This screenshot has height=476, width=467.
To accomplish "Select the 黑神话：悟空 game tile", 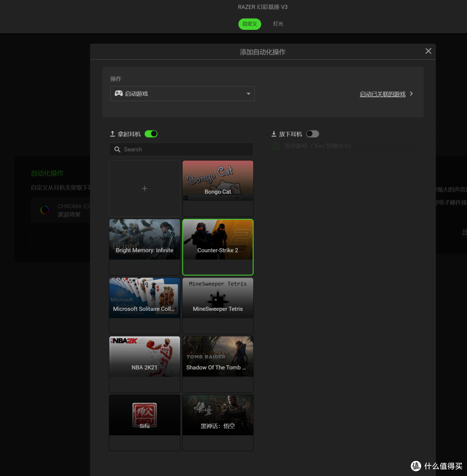I will (x=218, y=422).
